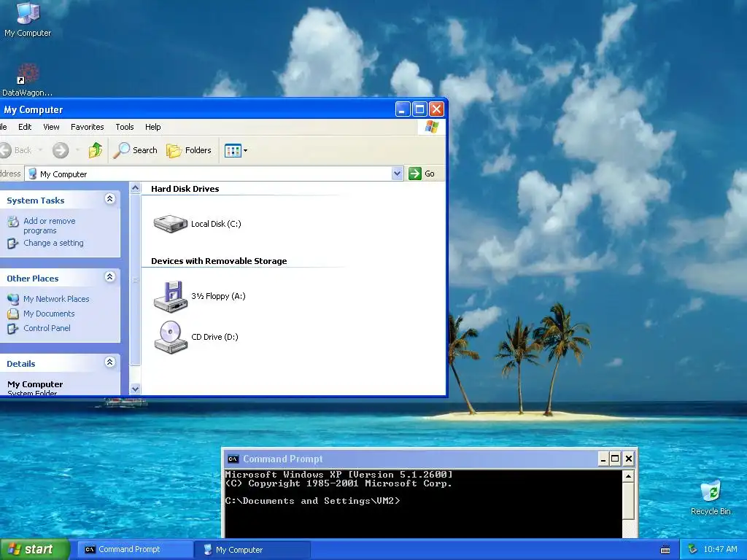Click Devices with Removable Storage heading
The height and width of the screenshot is (560, 747).
pos(219,261)
